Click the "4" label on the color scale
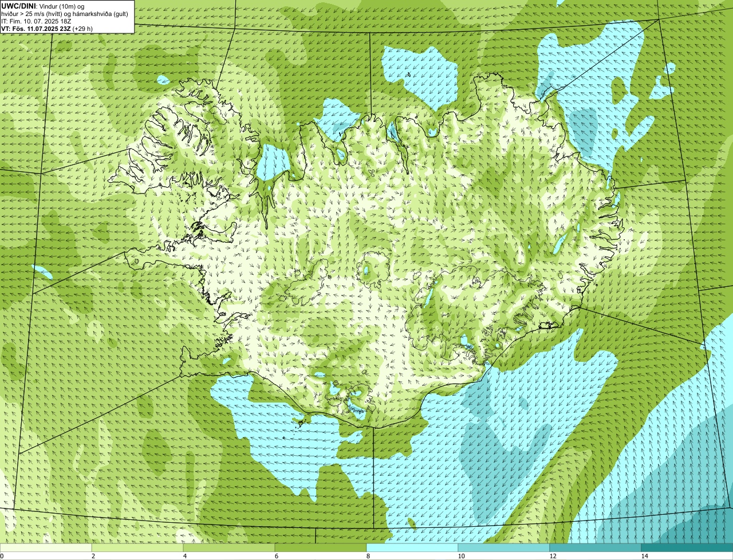Screen dimensions: 733x560 coord(184,556)
